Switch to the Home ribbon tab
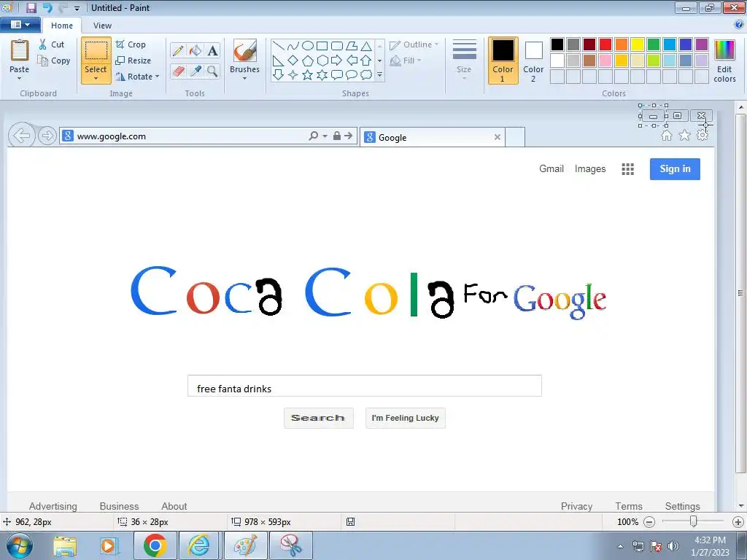The image size is (747, 560). tap(62, 26)
